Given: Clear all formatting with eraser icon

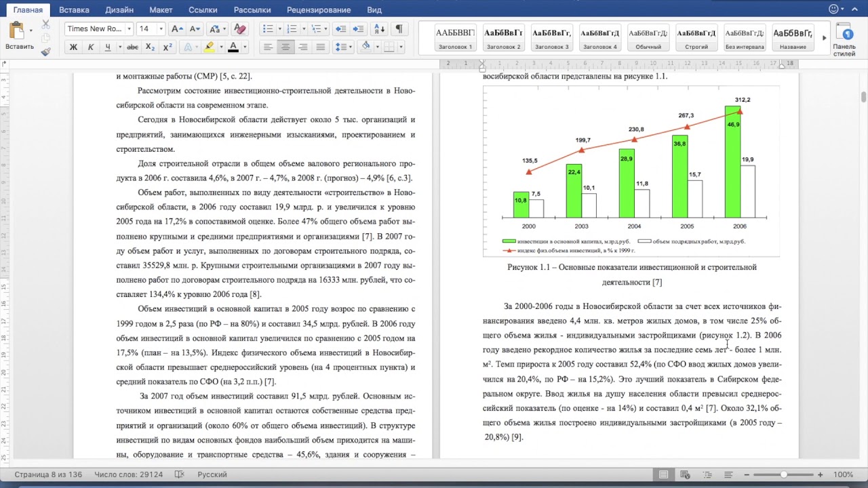Looking at the screenshot, I should (x=239, y=29).
